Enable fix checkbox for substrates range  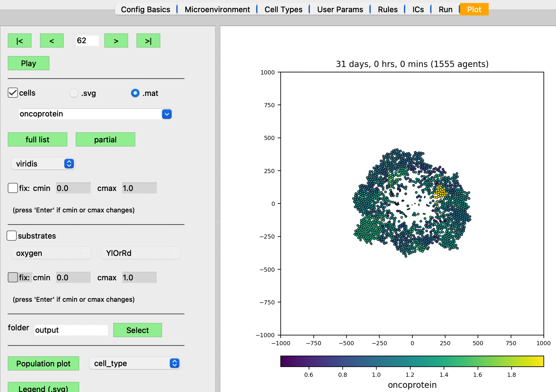(13, 277)
